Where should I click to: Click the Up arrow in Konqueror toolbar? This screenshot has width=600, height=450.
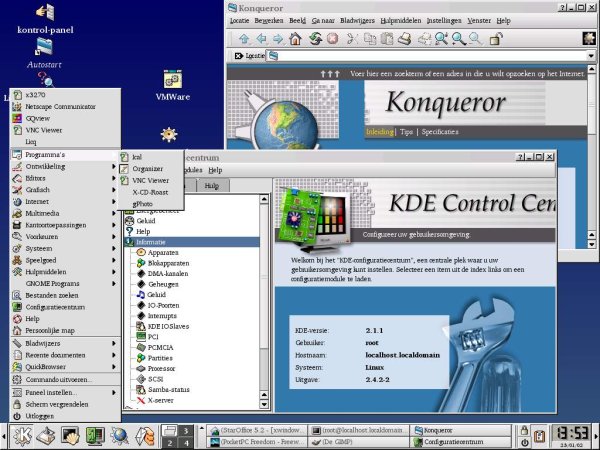pyautogui.click(x=244, y=39)
